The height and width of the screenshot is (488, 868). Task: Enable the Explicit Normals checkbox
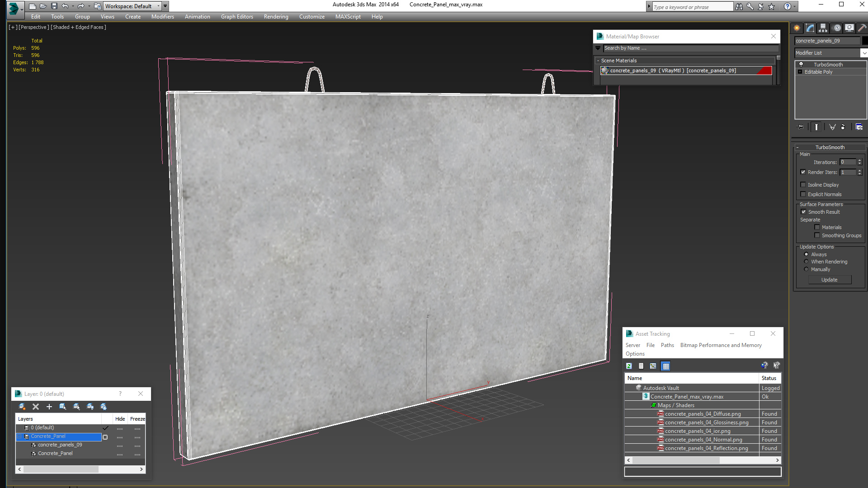[803, 194]
